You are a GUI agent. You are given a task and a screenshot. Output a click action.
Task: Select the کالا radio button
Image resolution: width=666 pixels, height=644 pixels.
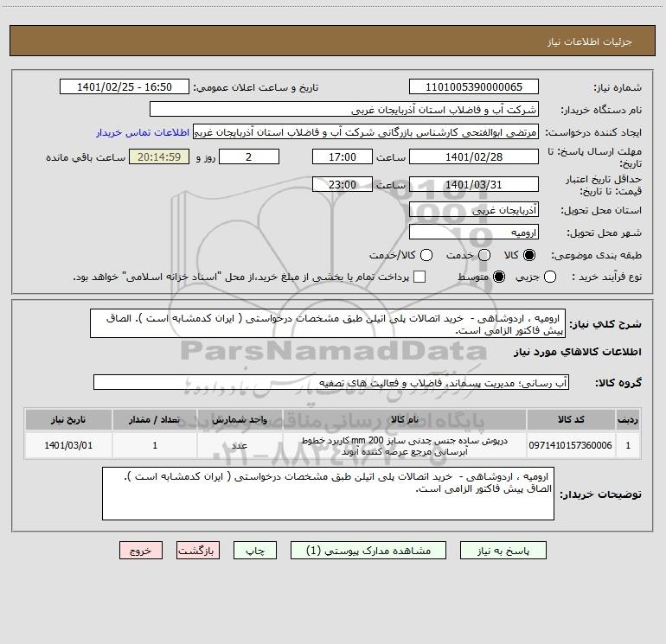(x=529, y=255)
